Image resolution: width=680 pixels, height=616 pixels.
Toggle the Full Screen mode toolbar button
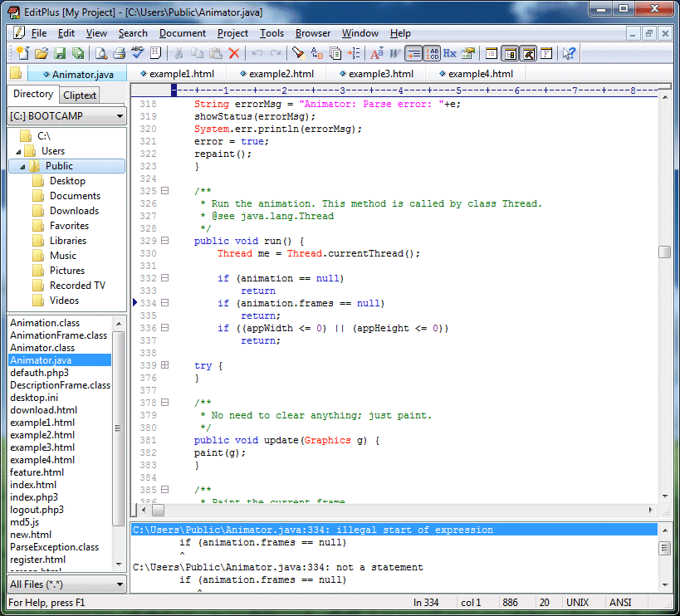(x=545, y=52)
